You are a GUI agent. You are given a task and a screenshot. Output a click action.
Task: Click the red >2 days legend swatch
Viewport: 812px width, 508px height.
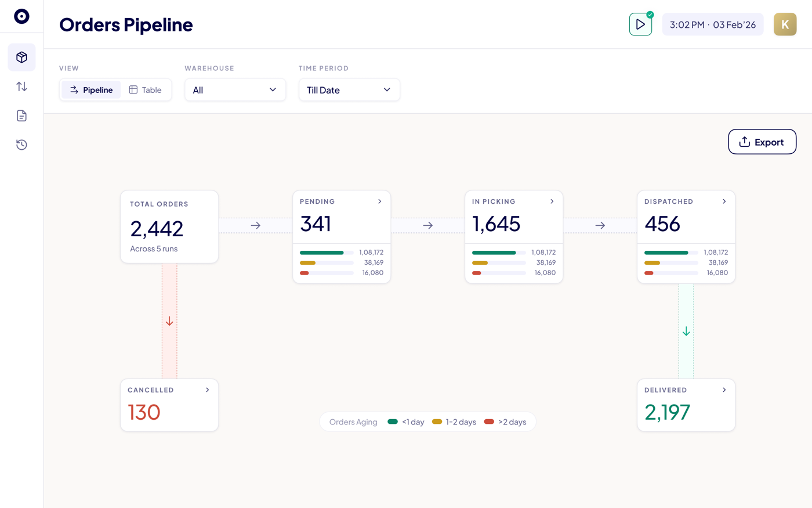pos(489,422)
